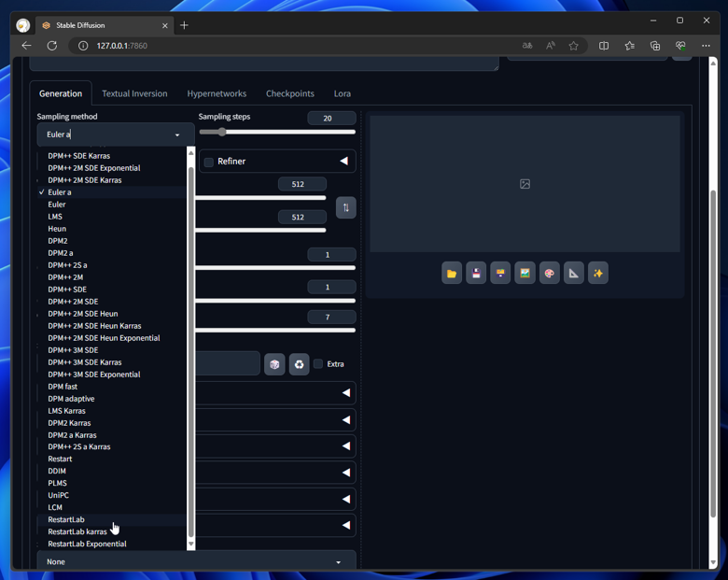
Task: Click the site information icon in address bar
Action: [83, 46]
